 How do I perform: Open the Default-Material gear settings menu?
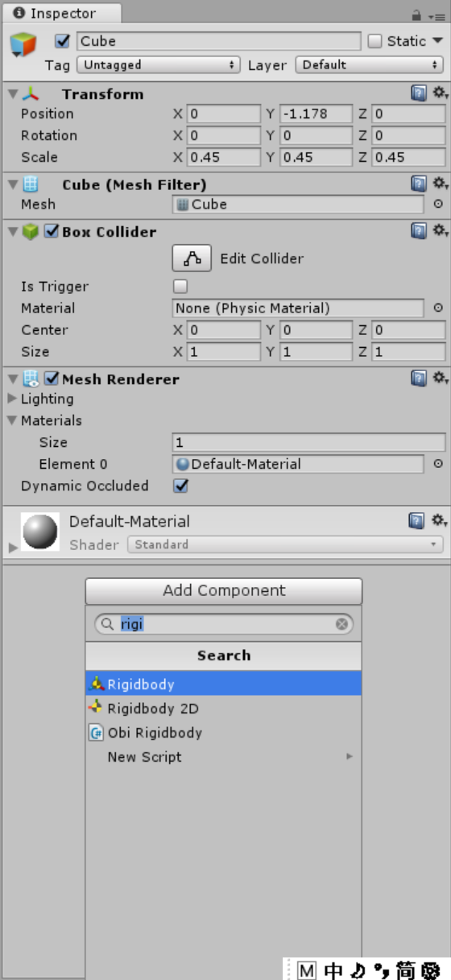[440, 521]
